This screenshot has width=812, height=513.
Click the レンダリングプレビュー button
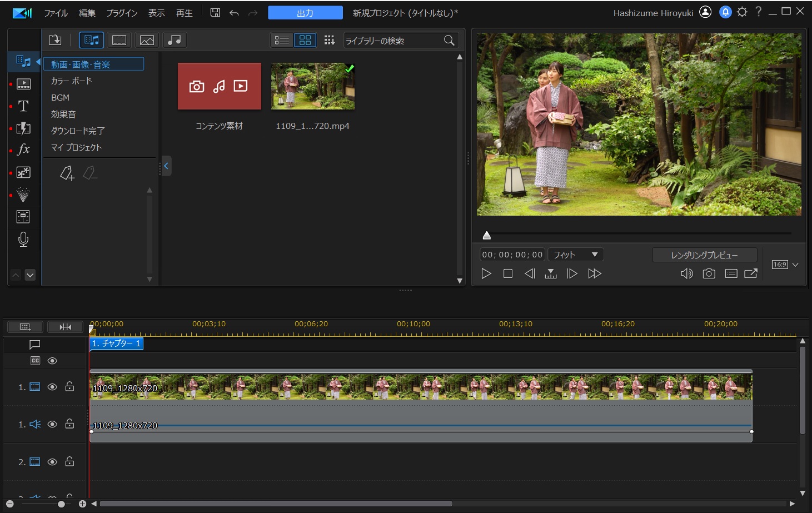[x=704, y=255]
